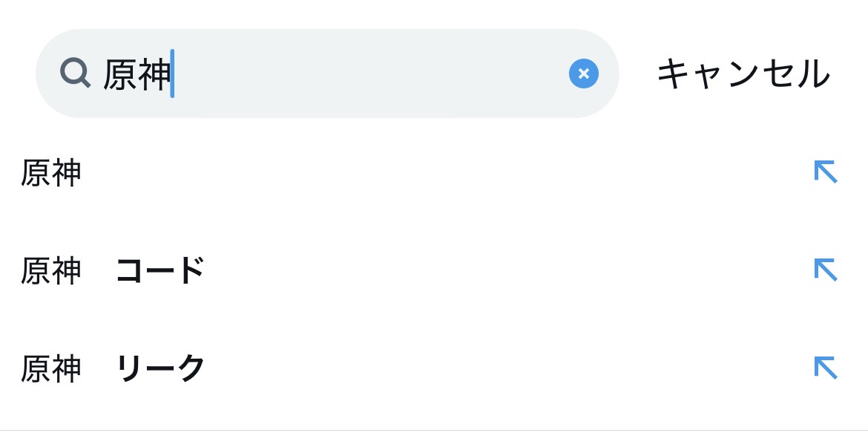Click the bold コード keyword

tap(160, 271)
